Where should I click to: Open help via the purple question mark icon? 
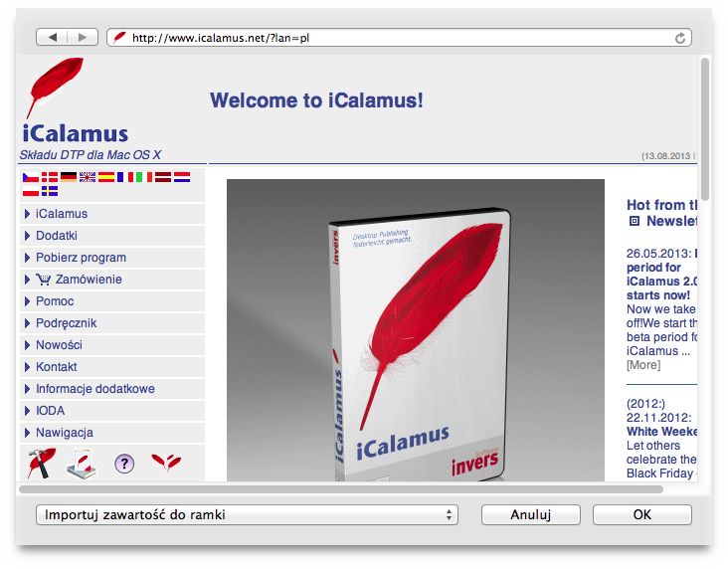(x=124, y=464)
